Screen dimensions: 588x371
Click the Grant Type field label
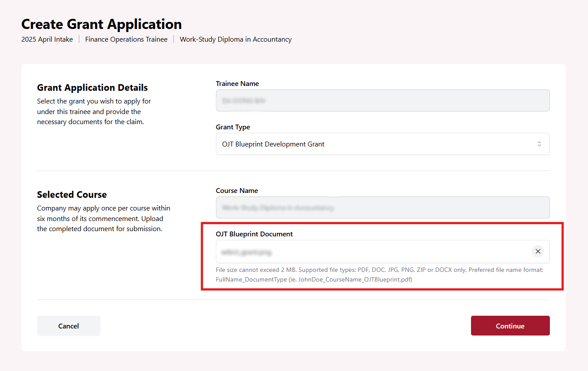point(233,127)
